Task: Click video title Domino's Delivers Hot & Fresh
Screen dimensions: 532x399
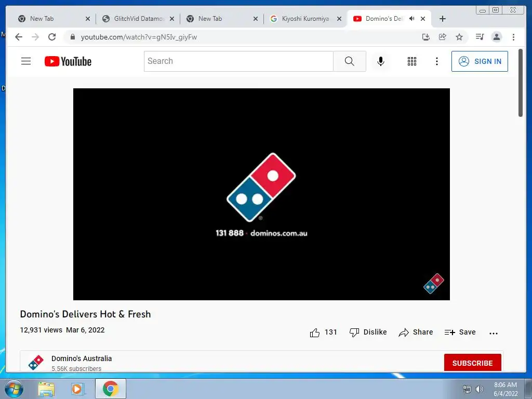Action: [86, 314]
